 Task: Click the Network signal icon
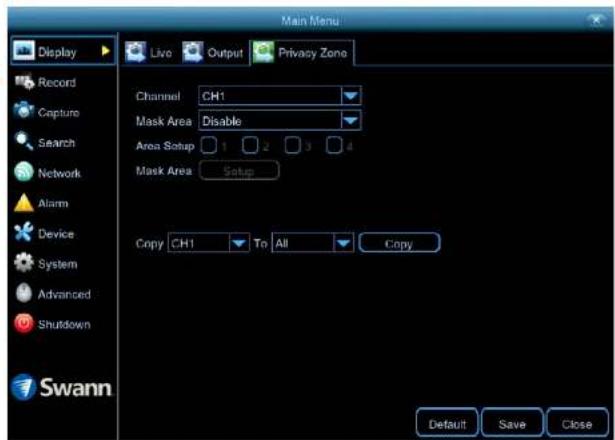pyautogui.click(x=24, y=172)
